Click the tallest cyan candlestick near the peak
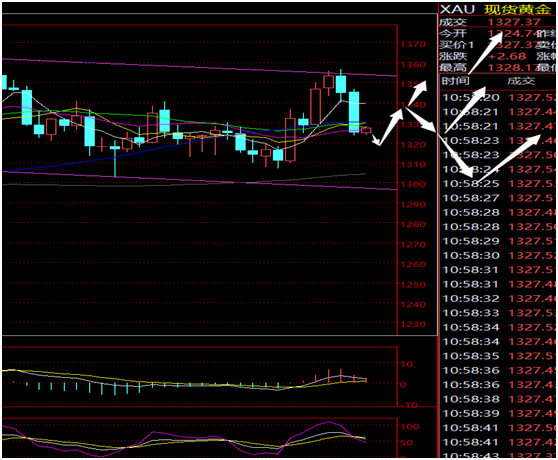The height and width of the screenshot is (460, 558). point(354,112)
